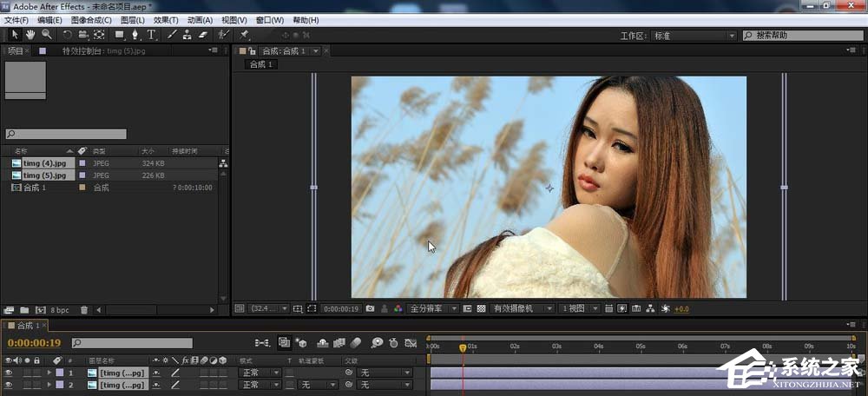Click the snapshot camera icon in the viewer
The width and height of the screenshot is (868, 396).
click(371, 308)
